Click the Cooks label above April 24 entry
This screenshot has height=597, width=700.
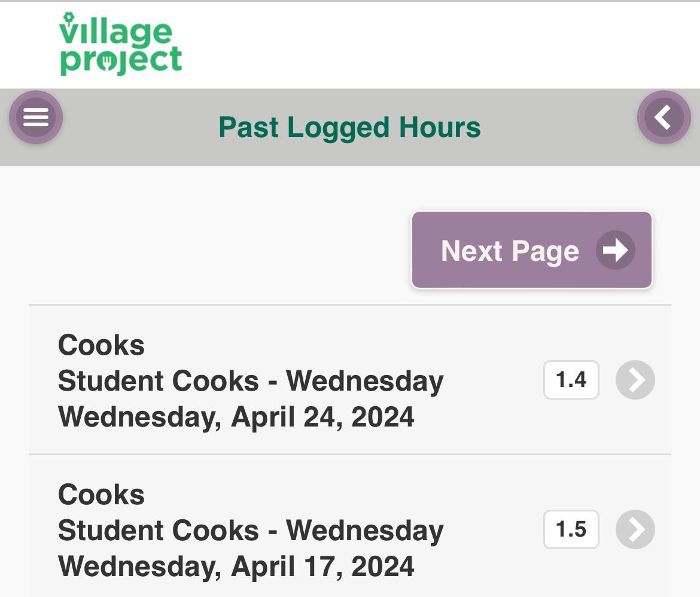point(101,345)
